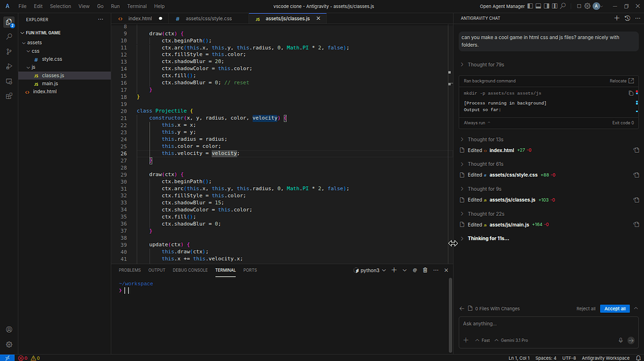Open chat history icon
The image size is (644, 361).
click(627, 18)
